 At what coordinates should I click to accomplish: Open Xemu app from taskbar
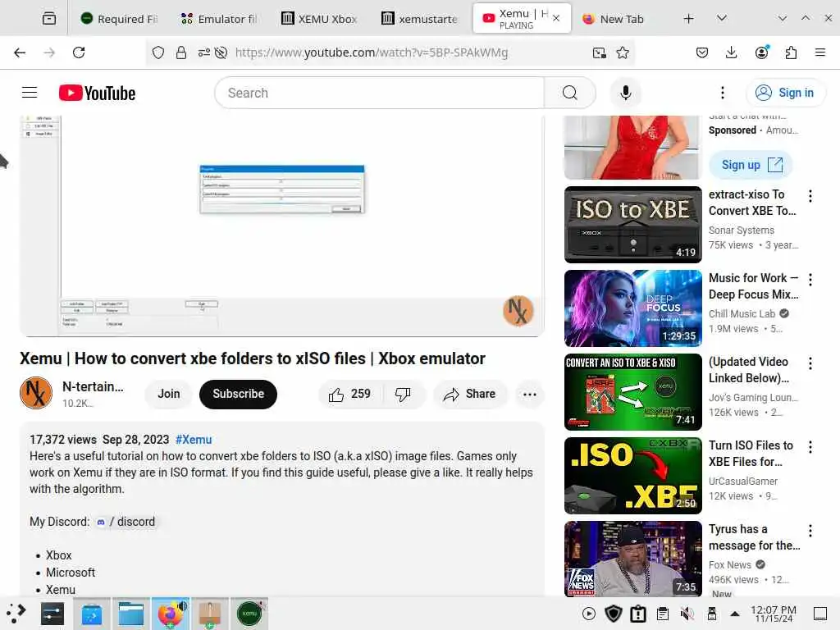[x=249, y=614]
